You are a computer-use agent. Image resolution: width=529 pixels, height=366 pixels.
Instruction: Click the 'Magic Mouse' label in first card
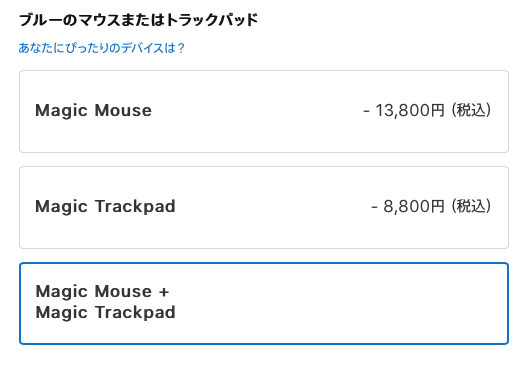tap(93, 111)
